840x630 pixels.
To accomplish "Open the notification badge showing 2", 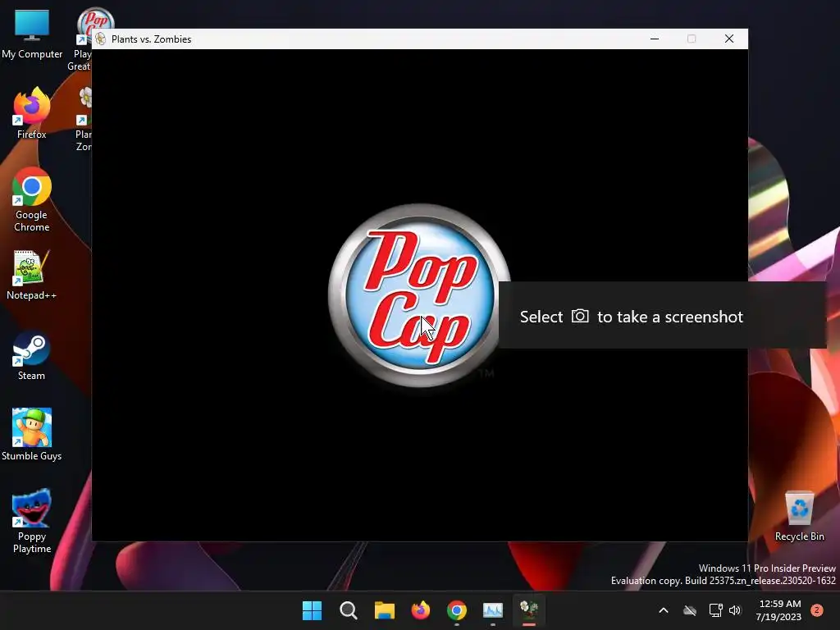I will pyautogui.click(x=817, y=610).
